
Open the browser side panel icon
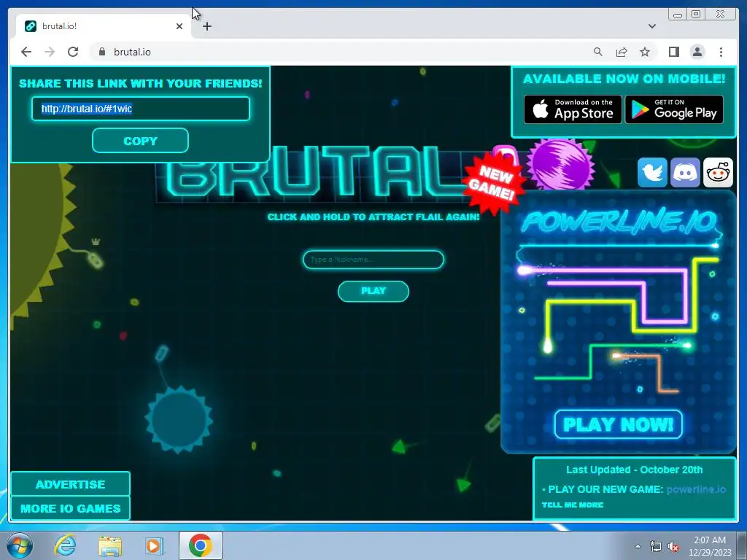click(673, 52)
